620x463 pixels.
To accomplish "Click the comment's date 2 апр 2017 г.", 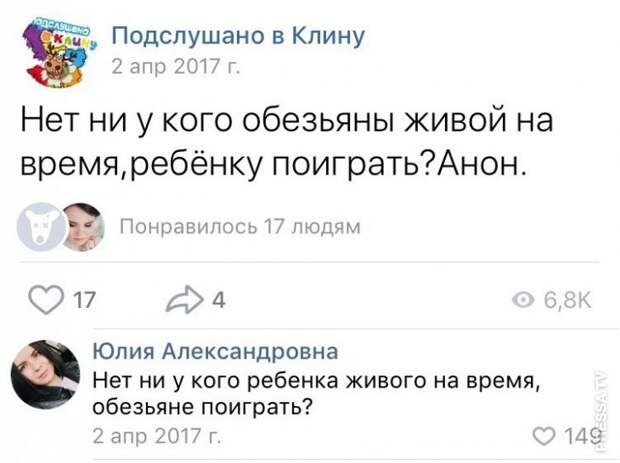I will click(158, 436).
